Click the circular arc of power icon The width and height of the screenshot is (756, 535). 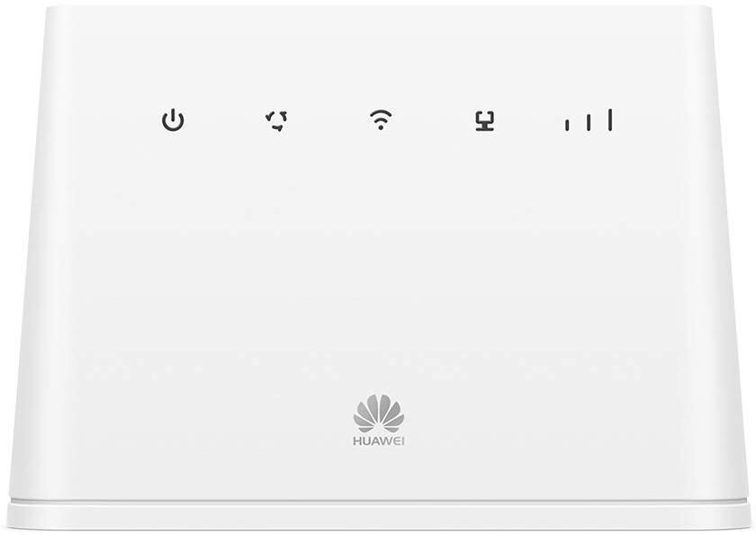[x=173, y=122]
